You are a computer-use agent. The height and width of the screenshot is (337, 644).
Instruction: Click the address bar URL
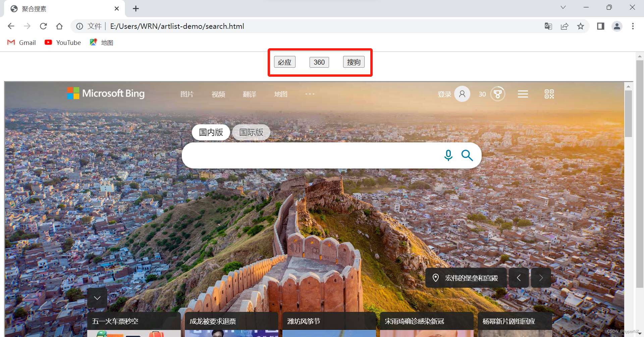177,26
